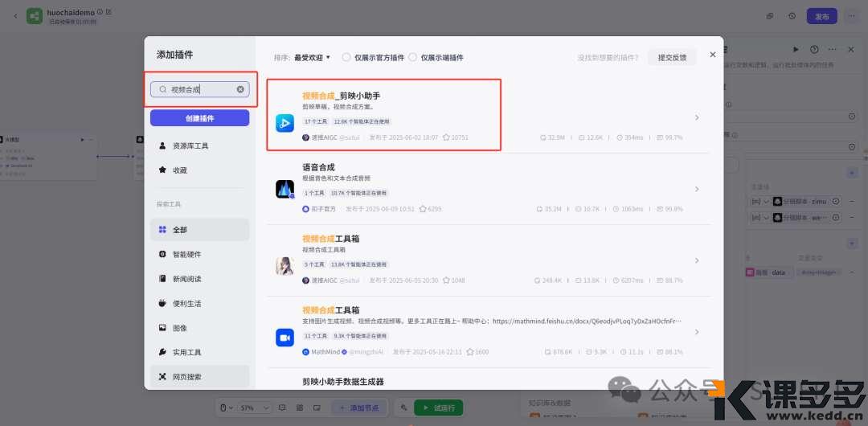Click the minimap icon in the bottom toolbar
This screenshot has height=426, width=868.
pyautogui.click(x=317, y=408)
